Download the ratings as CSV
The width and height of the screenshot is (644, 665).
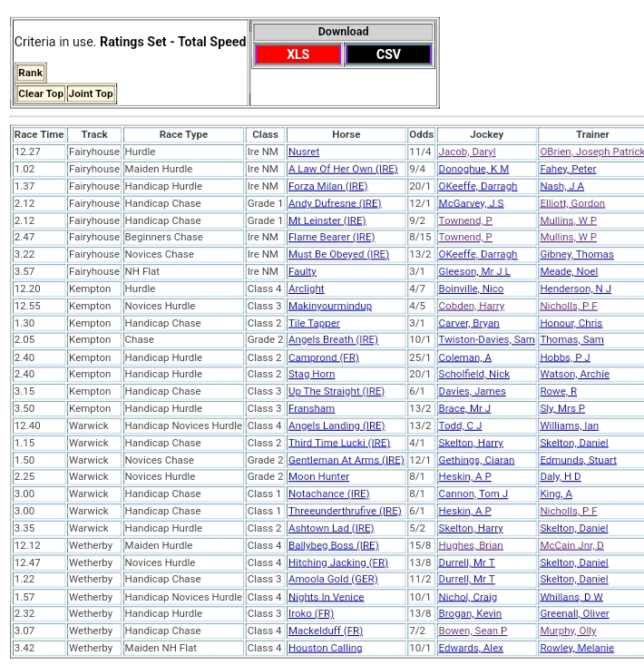point(388,54)
